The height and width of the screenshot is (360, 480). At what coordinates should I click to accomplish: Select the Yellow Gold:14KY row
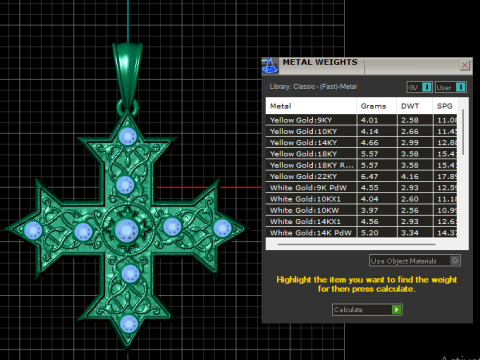tap(361, 143)
